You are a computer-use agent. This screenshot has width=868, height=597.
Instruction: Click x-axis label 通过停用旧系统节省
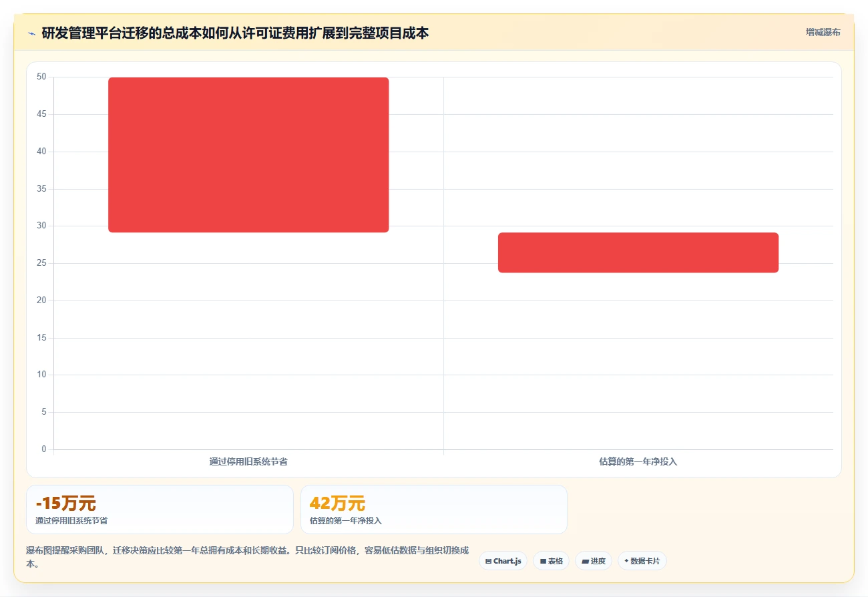248,461
